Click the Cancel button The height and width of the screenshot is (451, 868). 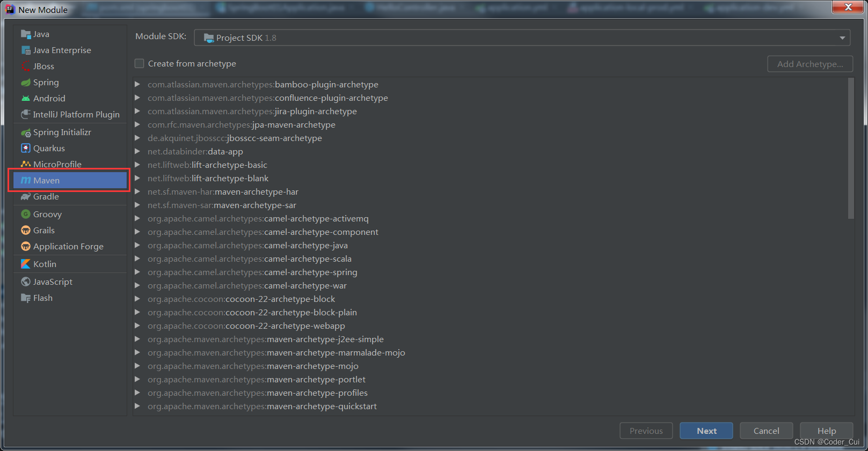[767, 431]
